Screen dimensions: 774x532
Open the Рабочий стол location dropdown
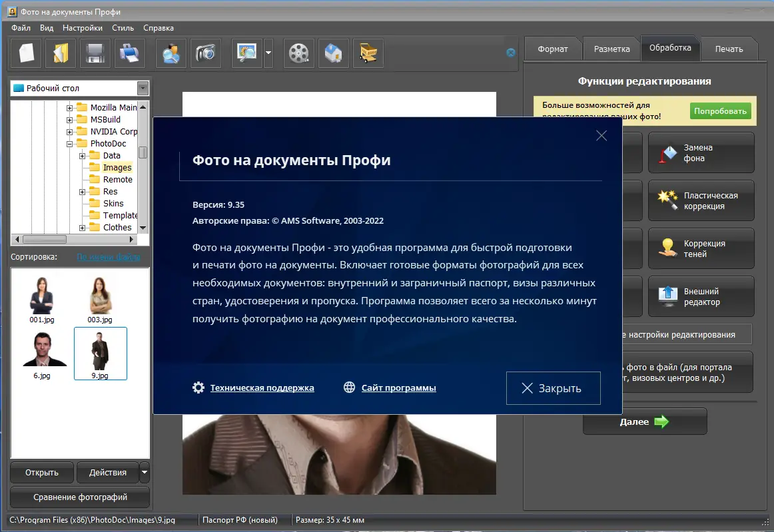pos(143,88)
